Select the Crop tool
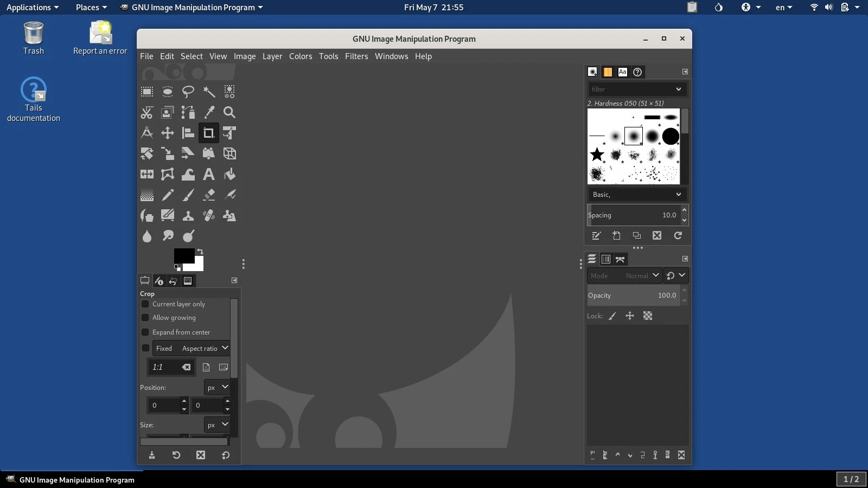The image size is (868, 488). point(209,133)
